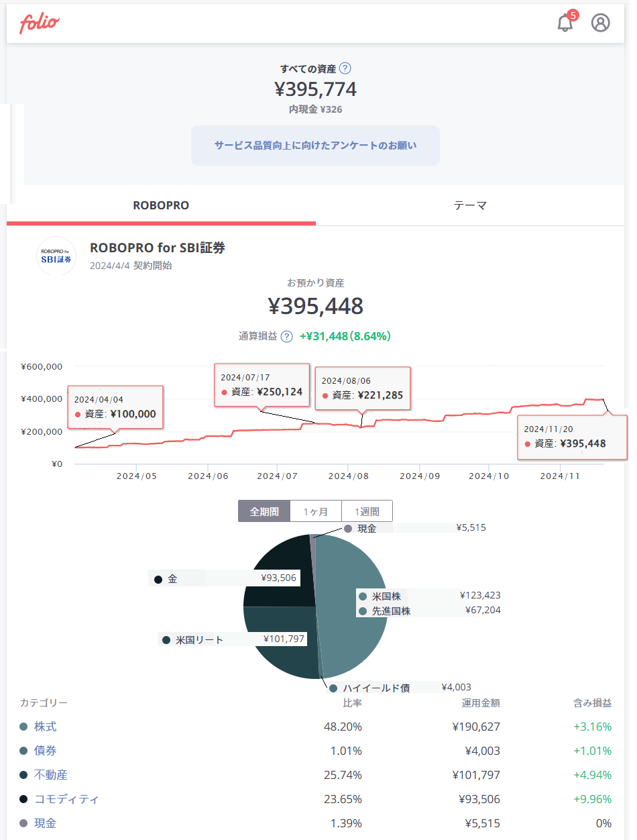Open the コモディティ category link
This screenshot has height=840, width=637.
pyautogui.click(x=66, y=799)
